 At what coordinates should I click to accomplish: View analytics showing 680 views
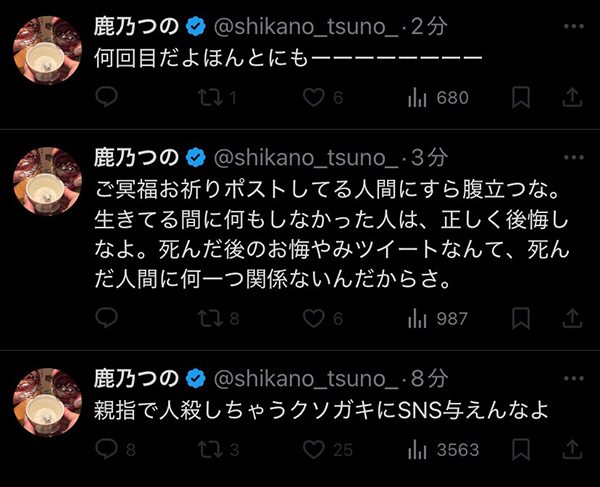[x=439, y=98]
